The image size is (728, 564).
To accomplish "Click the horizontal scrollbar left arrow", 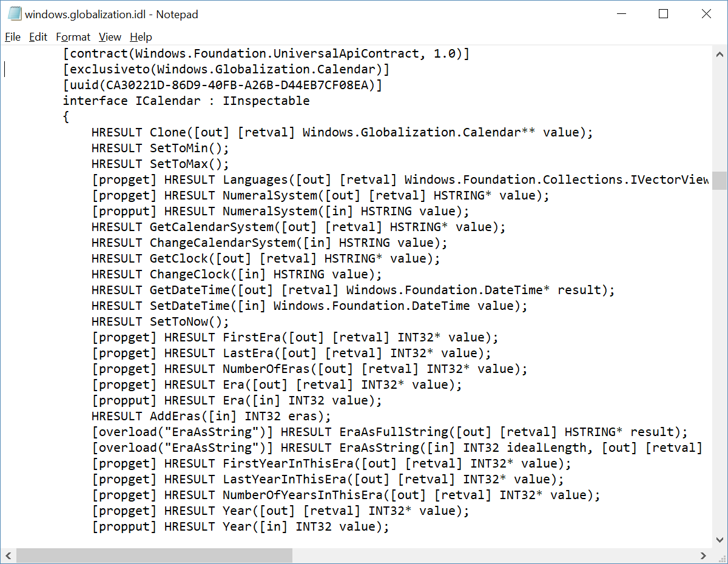I will [x=8, y=556].
